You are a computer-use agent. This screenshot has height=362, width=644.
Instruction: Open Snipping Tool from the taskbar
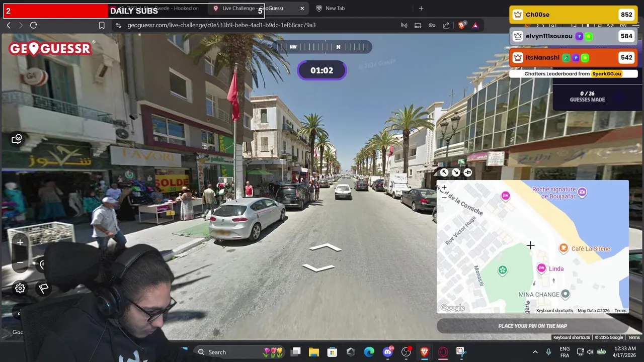tap(461, 352)
